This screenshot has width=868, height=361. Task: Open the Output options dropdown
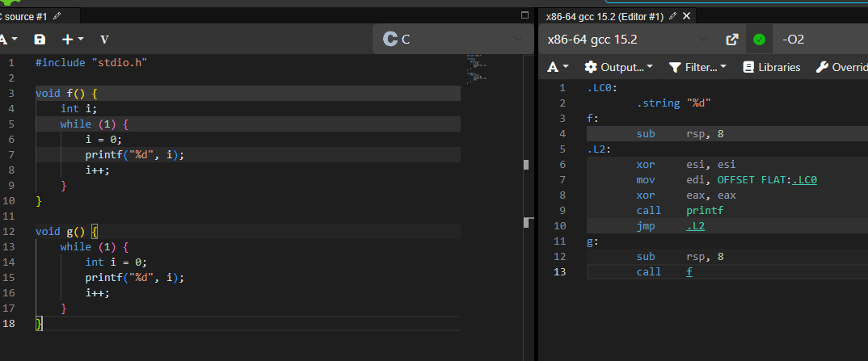(618, 67)
